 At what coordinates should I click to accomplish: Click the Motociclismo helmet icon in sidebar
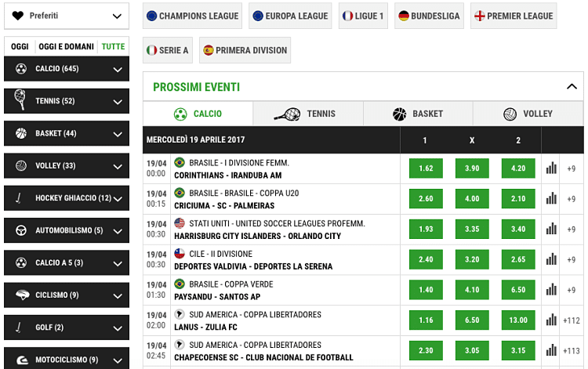[x=20, y=360]
